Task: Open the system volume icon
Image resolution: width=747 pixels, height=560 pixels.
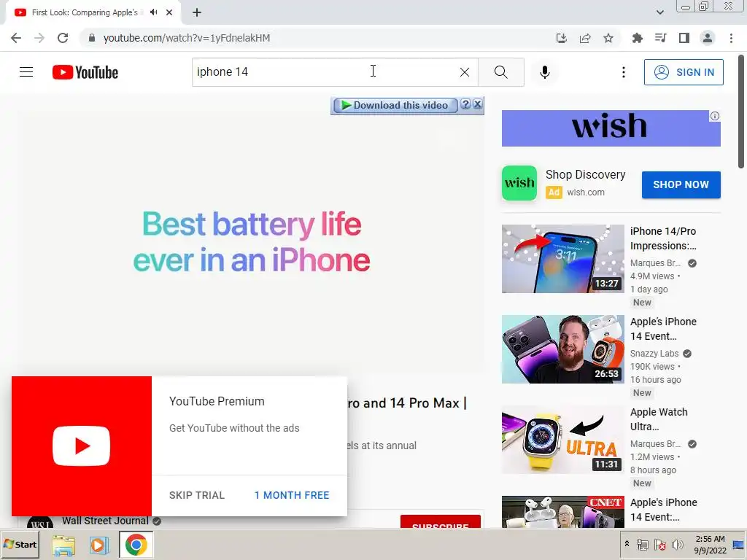Action: tap(677, 544)
